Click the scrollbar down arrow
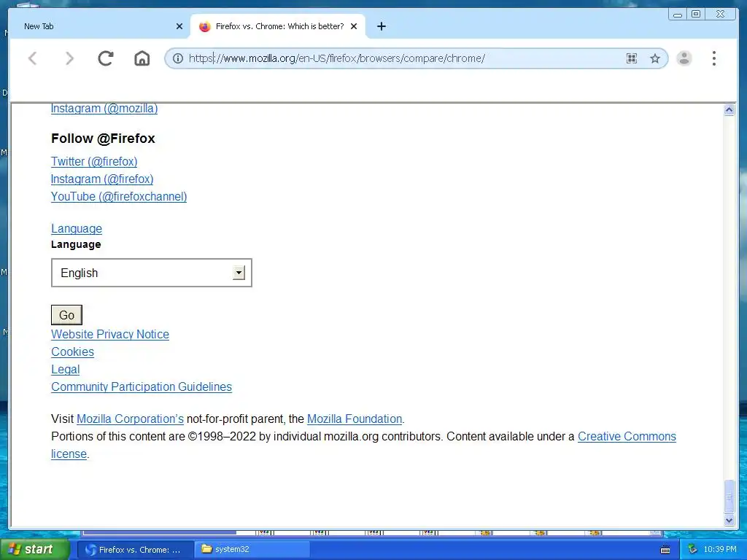 click(729, 521)
